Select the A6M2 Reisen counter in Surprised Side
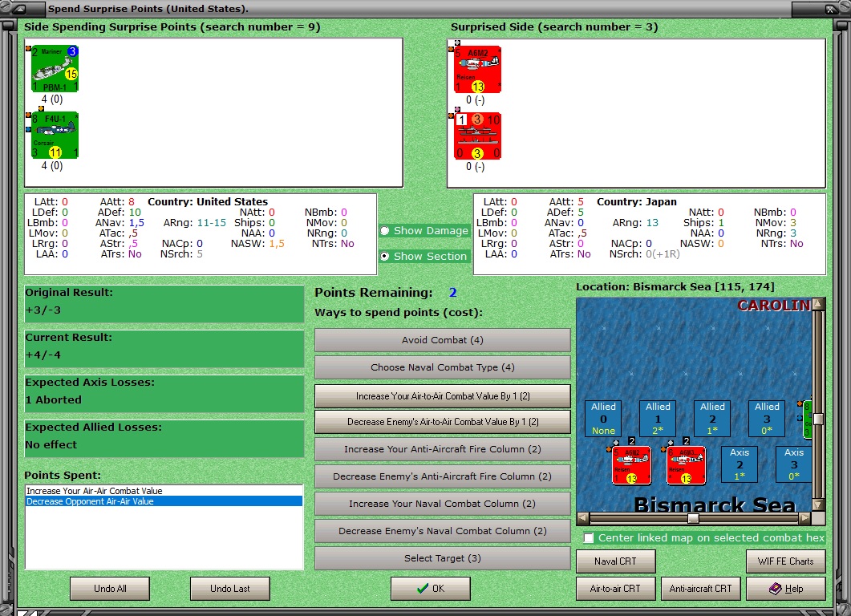851x616 pixels. [477, 70]
